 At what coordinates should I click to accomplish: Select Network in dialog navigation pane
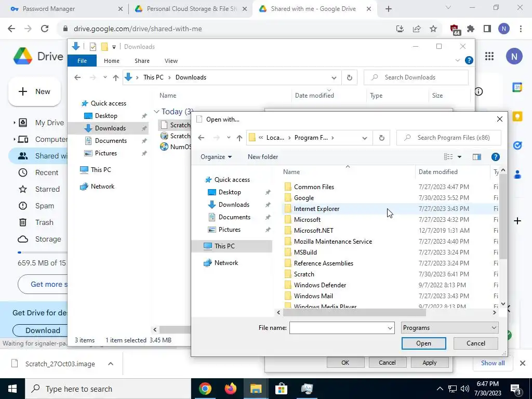[226, 262]
